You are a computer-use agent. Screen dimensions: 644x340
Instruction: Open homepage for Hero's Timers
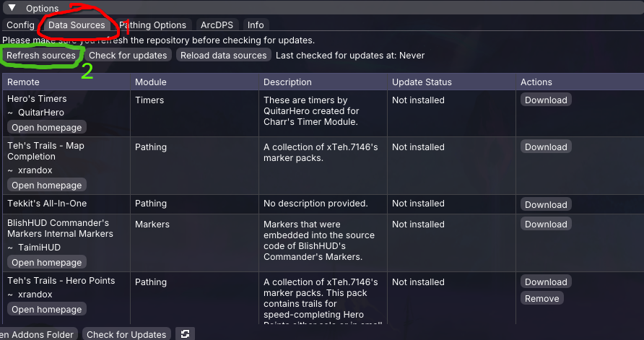[46, 127]
